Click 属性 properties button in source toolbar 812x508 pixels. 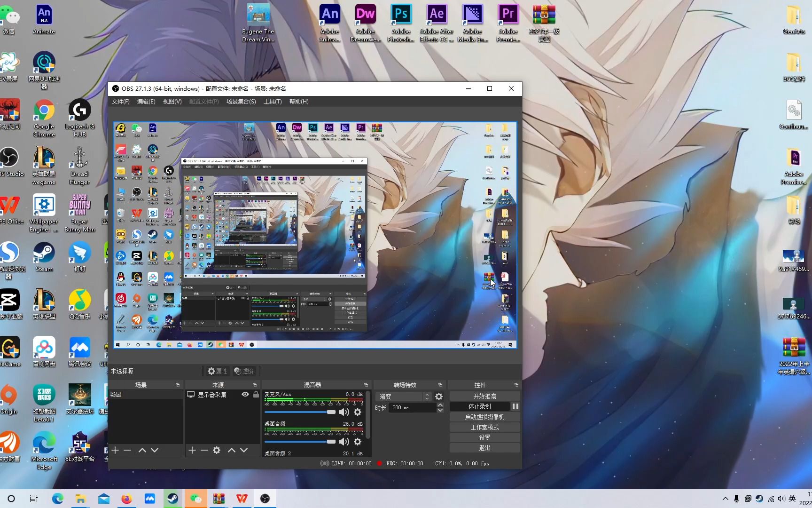click(x=218, y=371)
